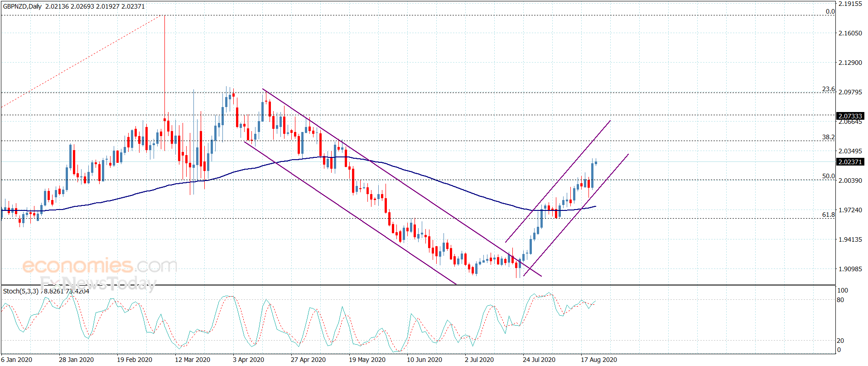Screen dimensions: 868x366
Task: Click the stochastic 20 level label
Action: point(841,341)
